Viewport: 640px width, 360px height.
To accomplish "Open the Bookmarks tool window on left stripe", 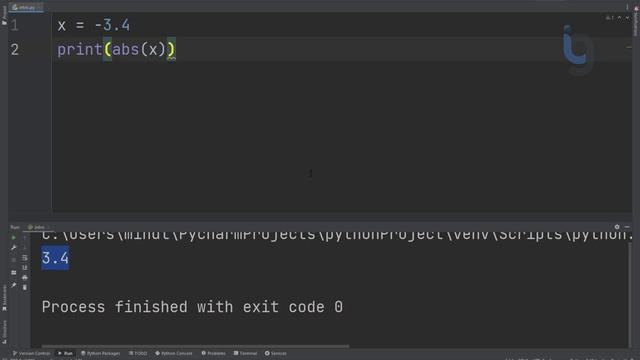I will [x=4, y=298].
